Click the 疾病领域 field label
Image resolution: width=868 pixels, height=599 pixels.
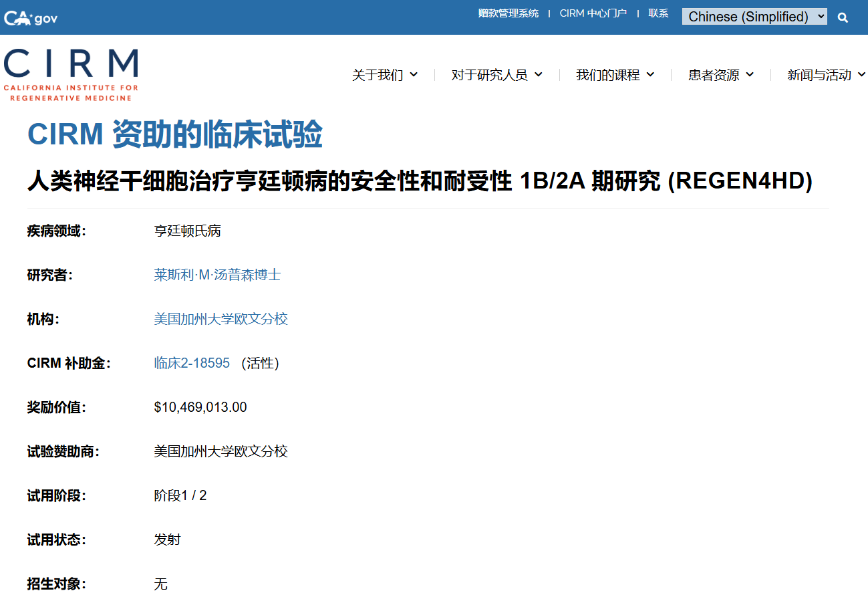point(57,231)
